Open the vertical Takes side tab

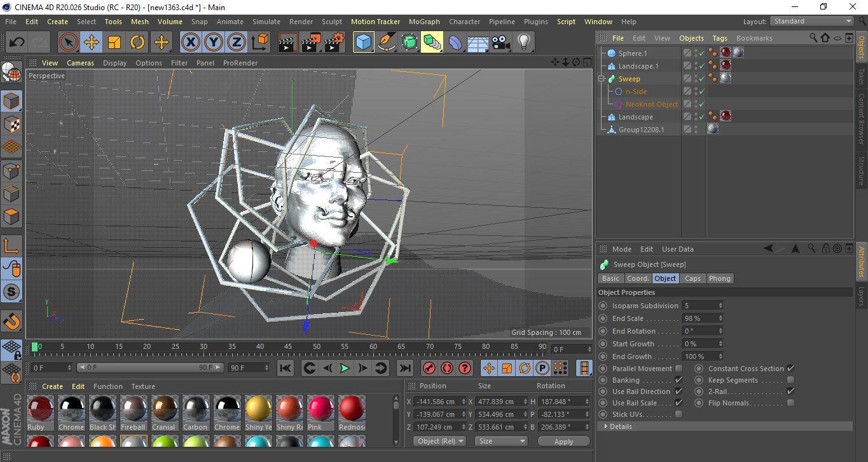point(862,76)
